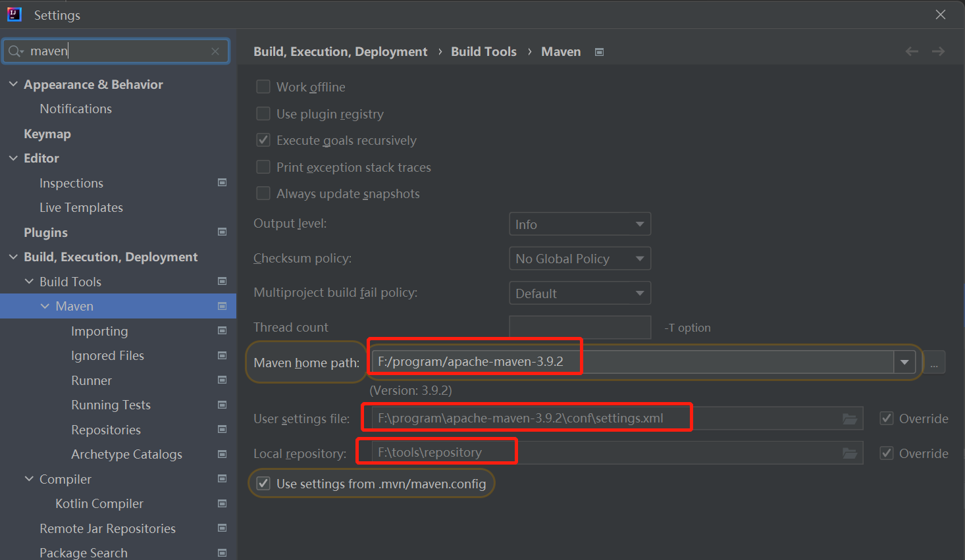Open Remote Jar Repositories page

point(107,528)
